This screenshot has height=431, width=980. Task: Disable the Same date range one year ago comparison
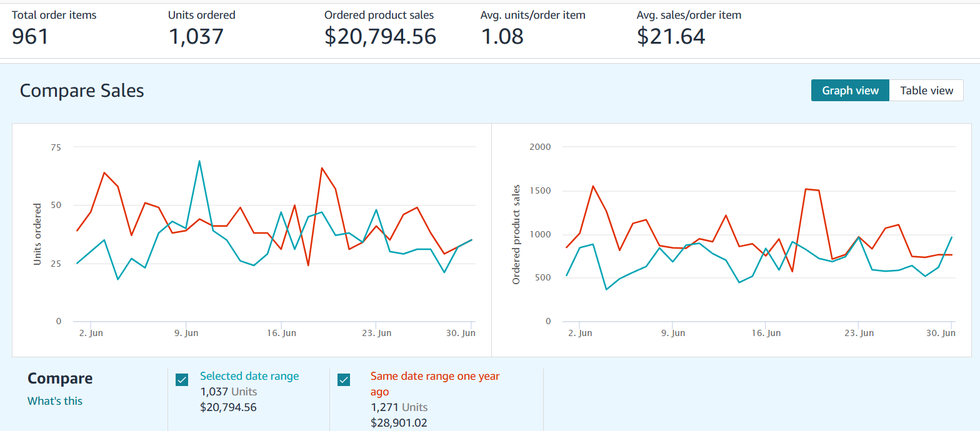pyautogui.click(x=344, y=379)
